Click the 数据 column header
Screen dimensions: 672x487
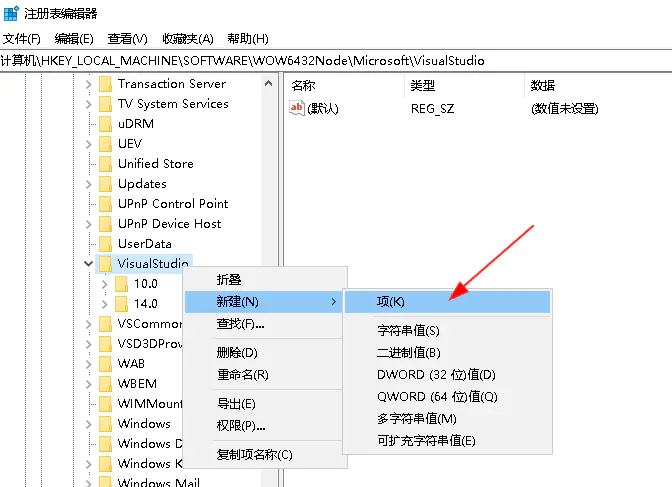[598, 85]
